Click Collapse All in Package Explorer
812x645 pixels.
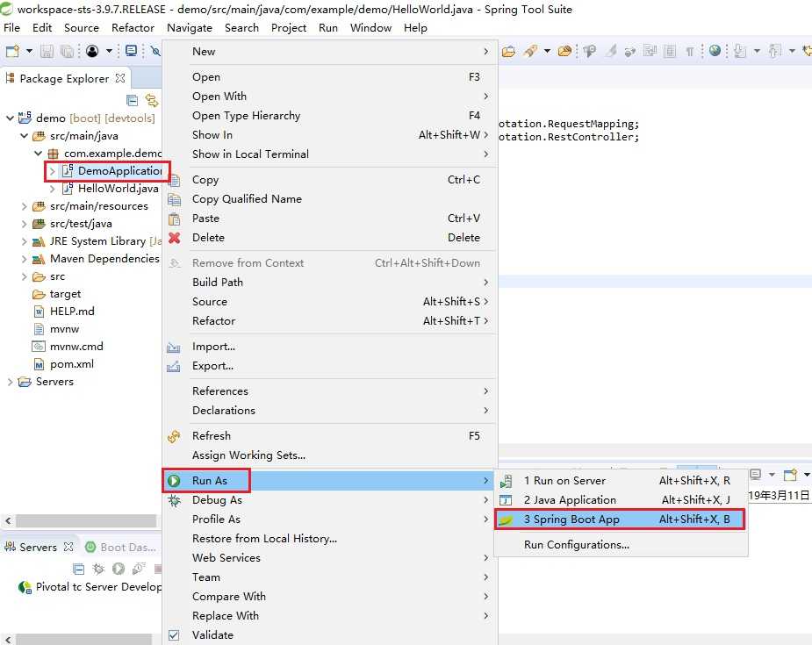pyautogui.click(x=132, y=100)
